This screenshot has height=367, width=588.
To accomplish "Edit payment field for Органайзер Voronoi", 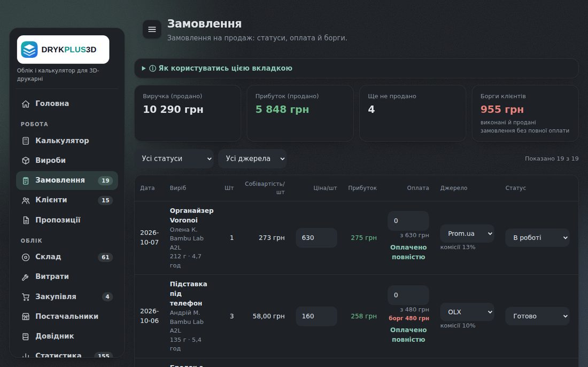I will (x=408, y=221).
